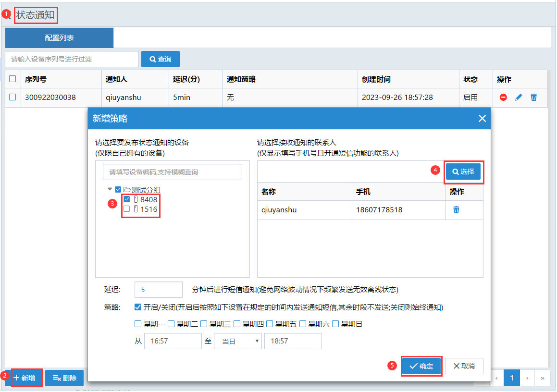Collapse the 测试分组 tree node
This screenshot has height=392, width=557.
pos(110,190)
